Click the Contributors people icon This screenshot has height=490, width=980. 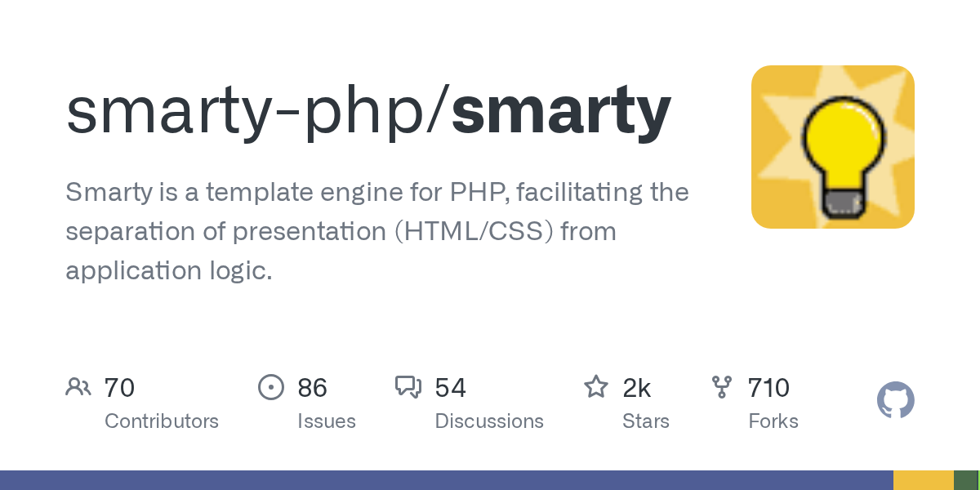coord(78,387)
